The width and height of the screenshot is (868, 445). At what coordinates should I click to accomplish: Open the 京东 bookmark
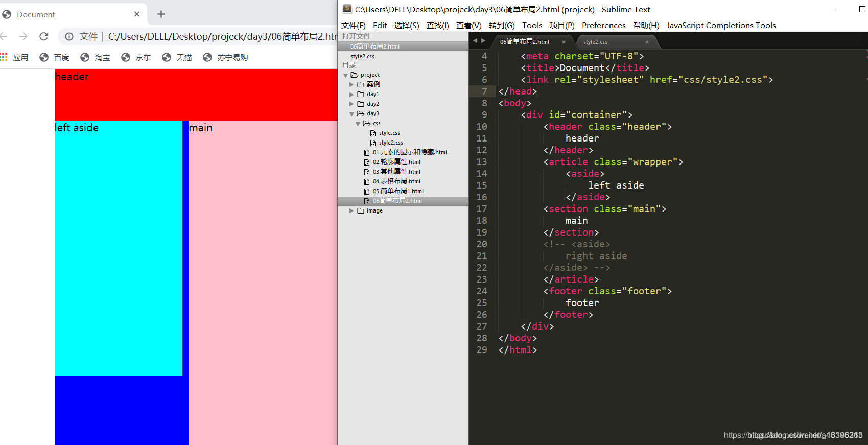[136, 57]
